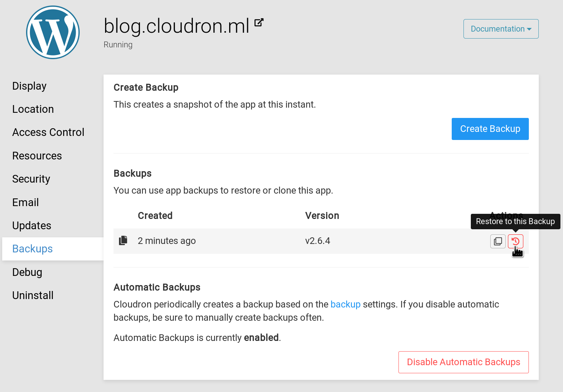Click the clone backup icon
The image size is (563, 392).
498,241
